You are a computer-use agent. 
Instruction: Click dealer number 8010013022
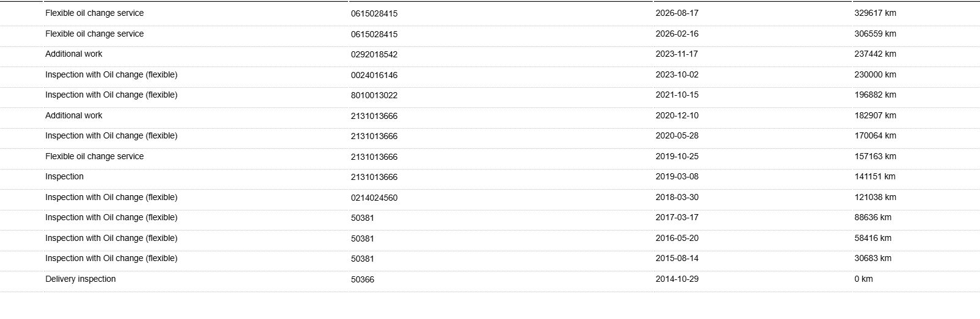tap(374, 95)
